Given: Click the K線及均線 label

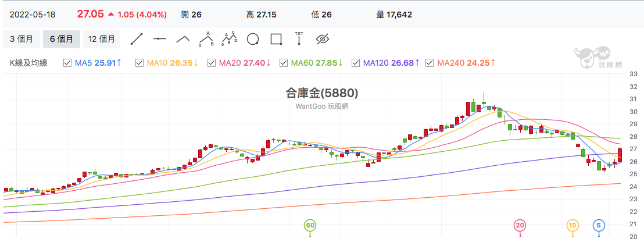Looking at the screenshot, I should pos(28,63).
